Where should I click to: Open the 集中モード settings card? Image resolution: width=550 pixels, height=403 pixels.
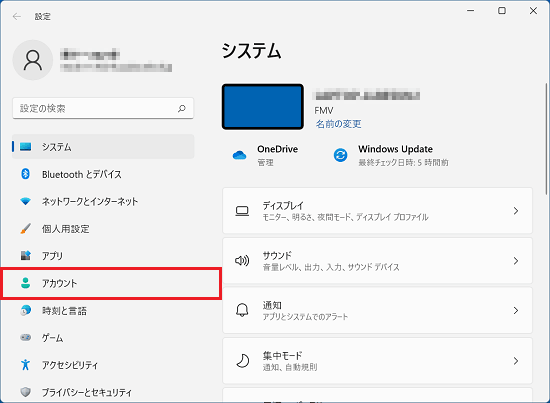point(377,361)
